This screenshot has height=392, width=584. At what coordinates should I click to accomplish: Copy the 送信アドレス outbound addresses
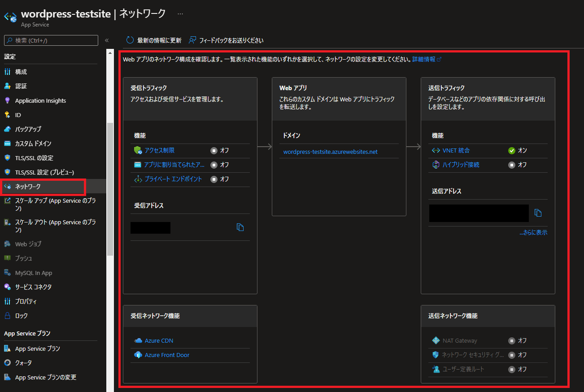coord(538,213)
